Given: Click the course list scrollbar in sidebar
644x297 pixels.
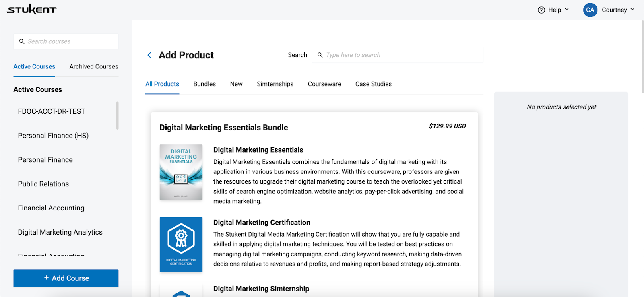Looking at the screenshot, I should (x=118, y=115).
